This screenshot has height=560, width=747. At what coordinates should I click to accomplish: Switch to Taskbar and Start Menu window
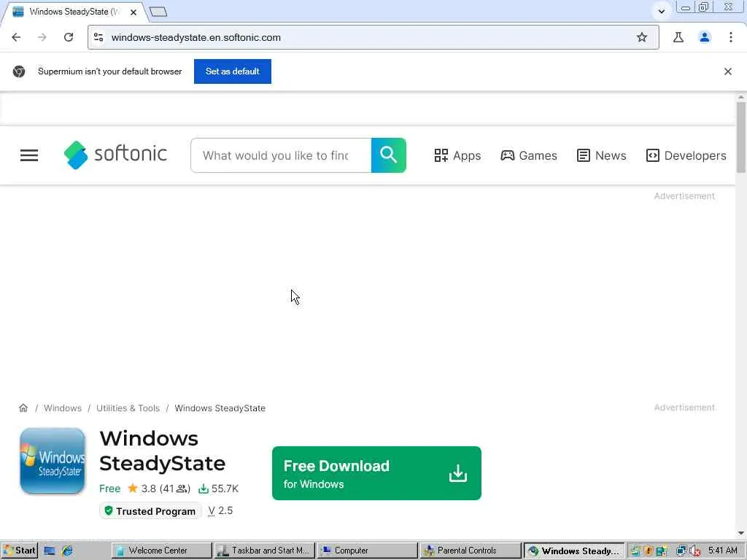[265, 551]
